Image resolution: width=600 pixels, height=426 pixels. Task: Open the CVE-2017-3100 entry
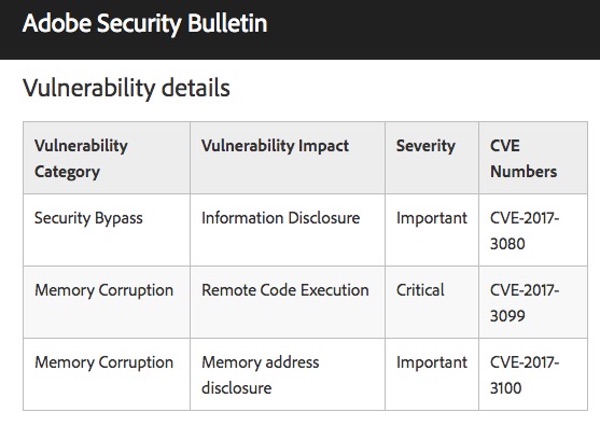point(525,374)
